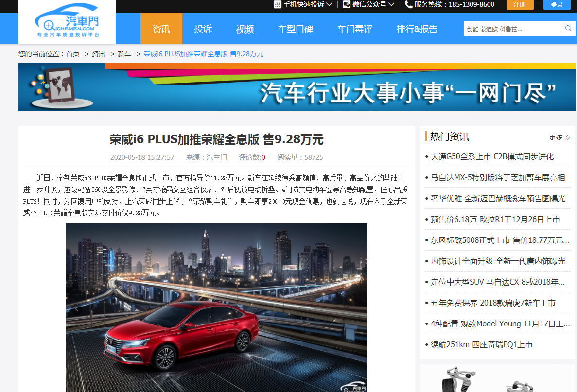Expand the 微信公众号 dropdown
This screenshot has width=577, height=392.
coord(391,4)
